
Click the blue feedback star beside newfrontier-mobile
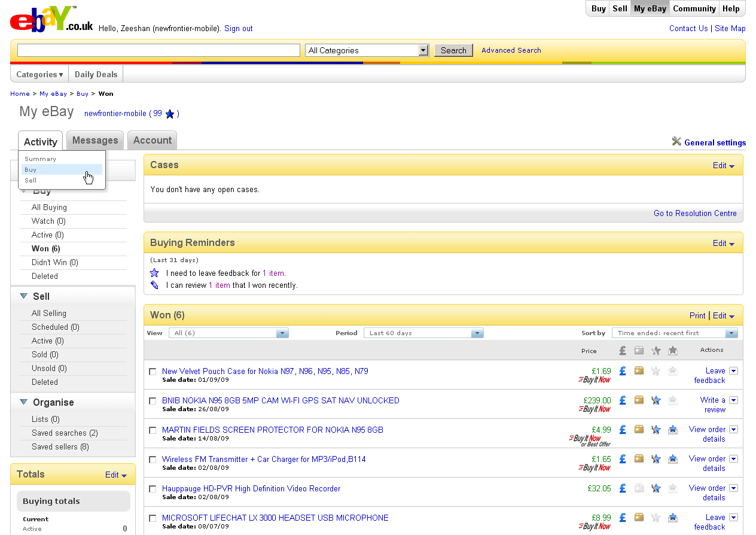click(170, 114)
